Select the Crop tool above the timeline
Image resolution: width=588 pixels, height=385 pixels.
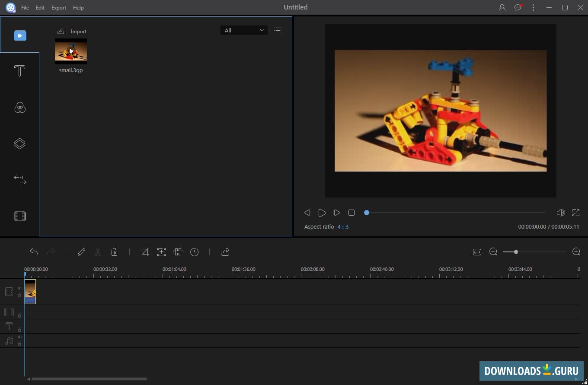coord(145,251)
